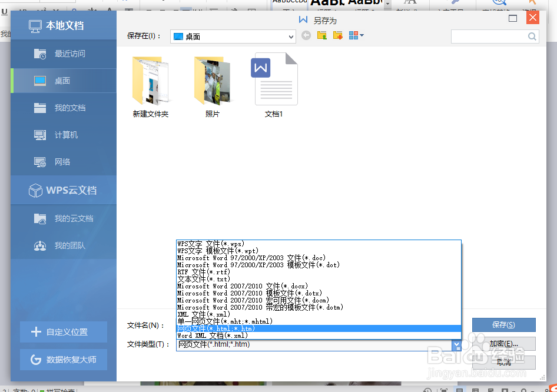Open the view mode options icon
Screen dimensions: 557x392
point(356,35)
